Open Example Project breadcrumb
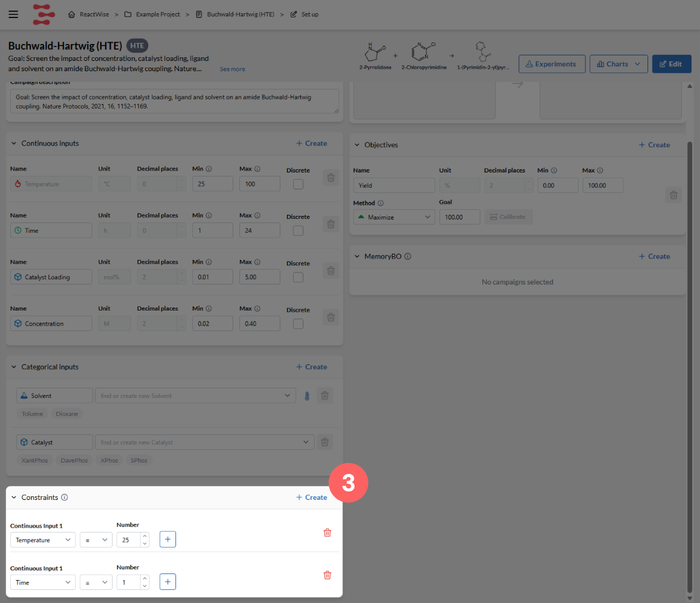Image resolution: width=700 pixels, height=603 pixels. point(152,14)
